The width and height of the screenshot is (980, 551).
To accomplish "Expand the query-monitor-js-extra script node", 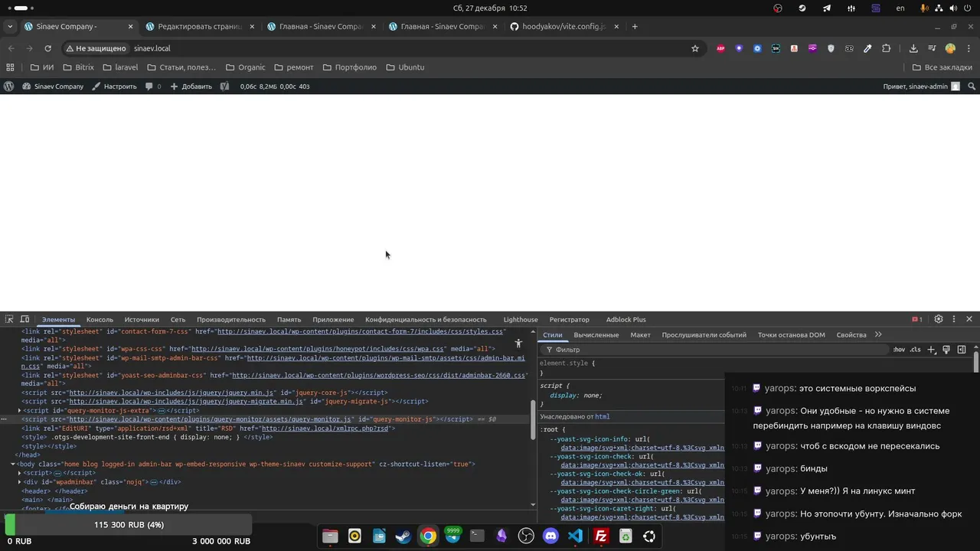I will pos(19,411).
